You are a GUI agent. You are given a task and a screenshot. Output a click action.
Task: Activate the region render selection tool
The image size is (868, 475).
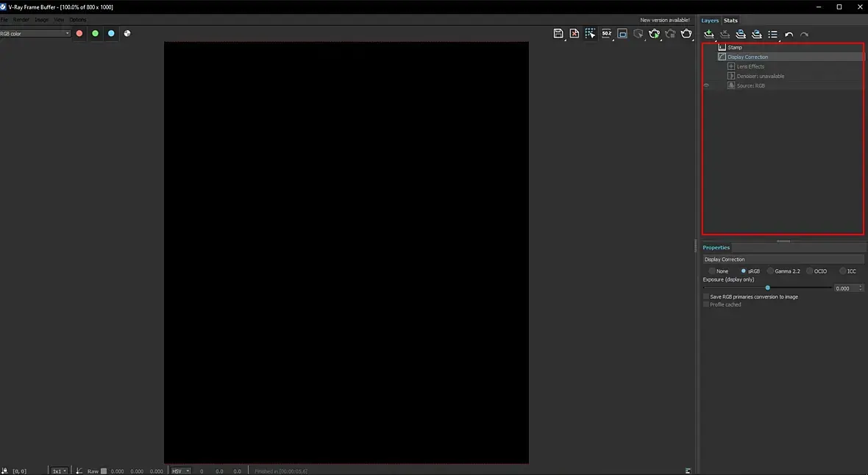pyautogui.click(x=590, y=34)
